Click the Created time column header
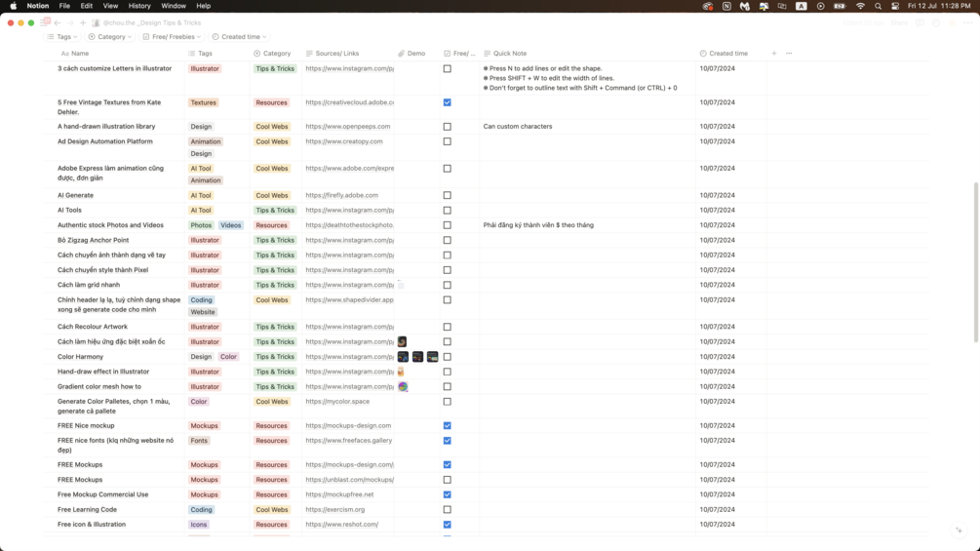 tap(724, 53)
